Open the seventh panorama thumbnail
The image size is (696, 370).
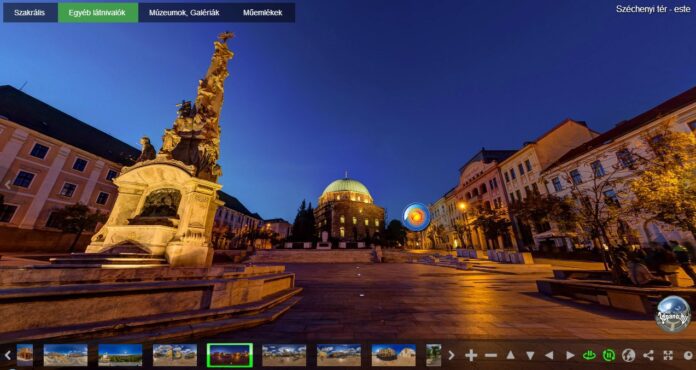(x=339, y=355)
